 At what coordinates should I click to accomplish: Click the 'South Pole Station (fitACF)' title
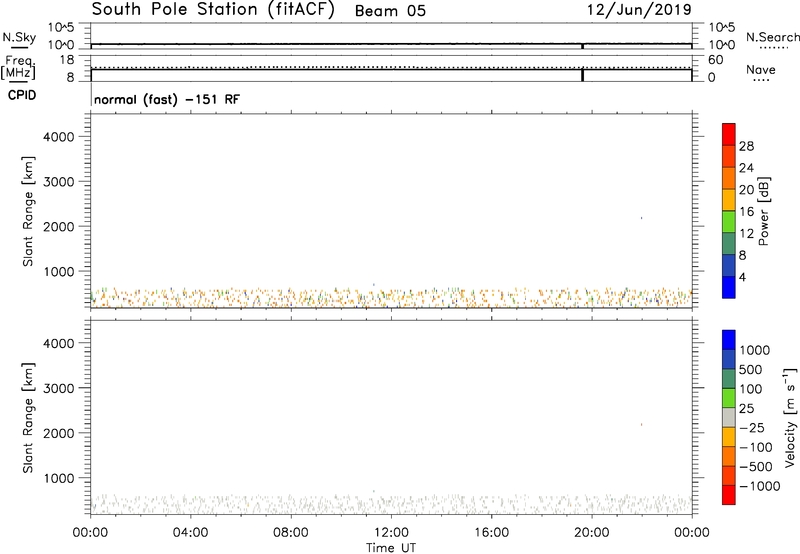point(213,10)
